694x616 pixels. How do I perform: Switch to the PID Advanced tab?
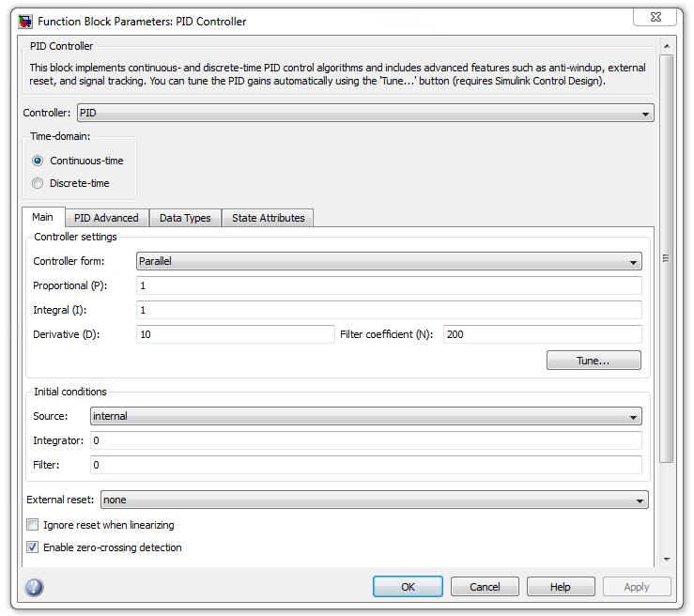point(106,218)
